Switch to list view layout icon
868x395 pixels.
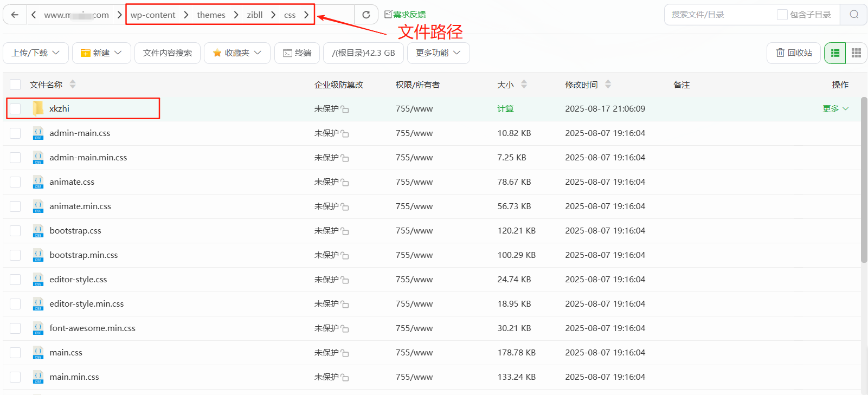pos(835,53)
